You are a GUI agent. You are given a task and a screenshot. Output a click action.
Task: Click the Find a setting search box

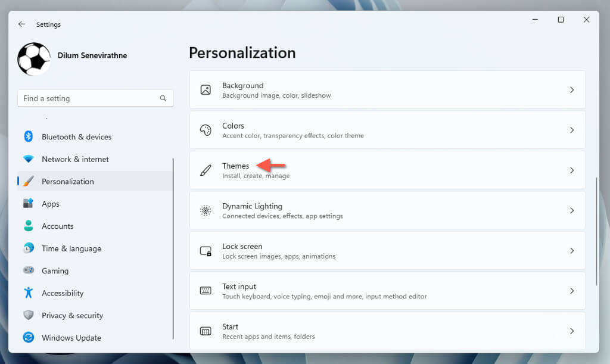coord(95,98)
